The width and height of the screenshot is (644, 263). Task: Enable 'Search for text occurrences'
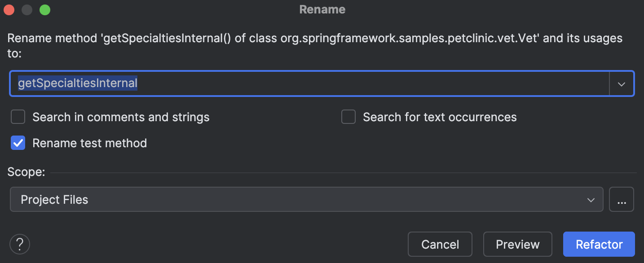(348, 117)
